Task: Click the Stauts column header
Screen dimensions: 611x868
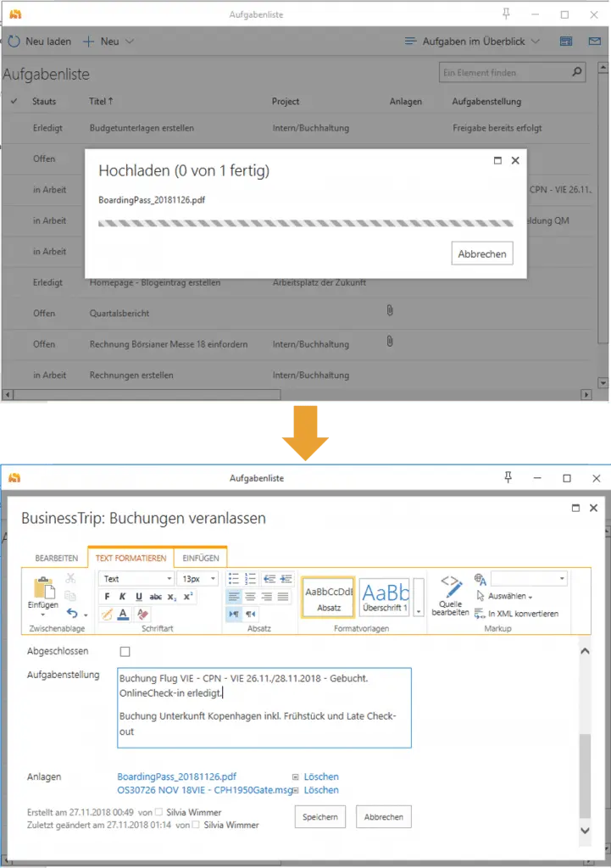Action: (44, 102)
